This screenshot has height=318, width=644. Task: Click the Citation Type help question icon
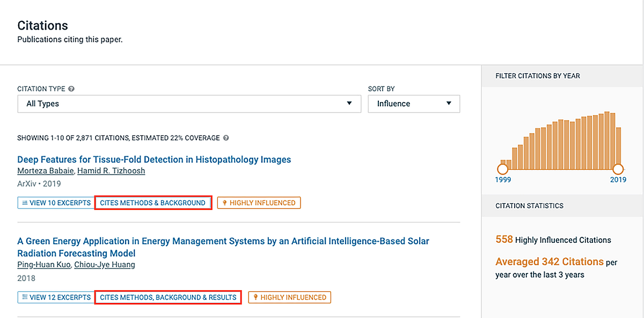[x=71, y=89]
